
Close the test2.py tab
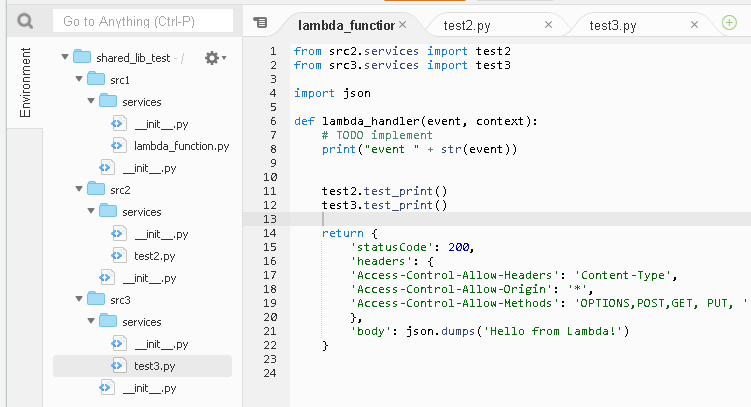548,24
